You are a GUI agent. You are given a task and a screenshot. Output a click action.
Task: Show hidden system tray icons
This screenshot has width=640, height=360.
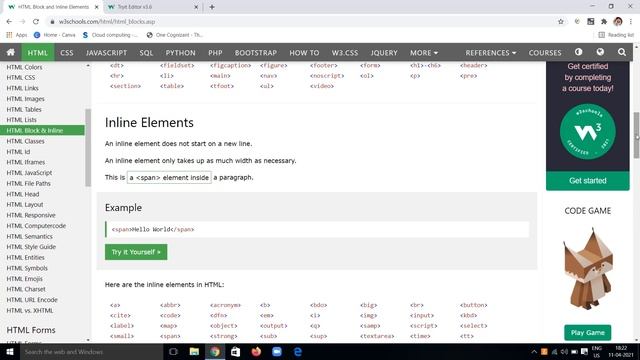(x=534, y=352)
